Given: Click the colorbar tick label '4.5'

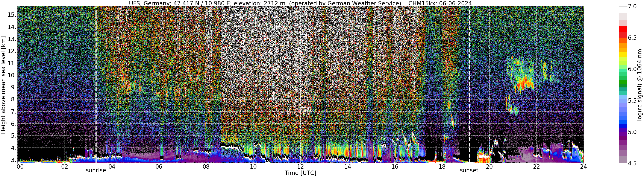Looking at the screenshot, I should point(632,163).
